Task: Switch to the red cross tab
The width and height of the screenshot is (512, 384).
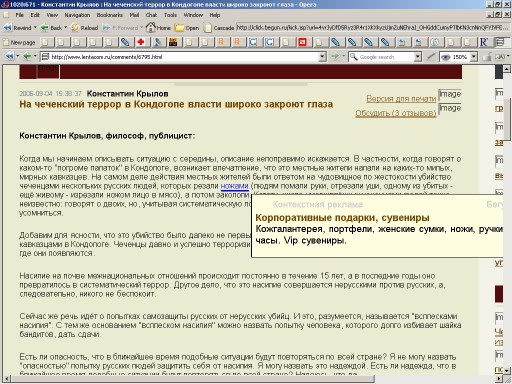Action: pos(141,42)
